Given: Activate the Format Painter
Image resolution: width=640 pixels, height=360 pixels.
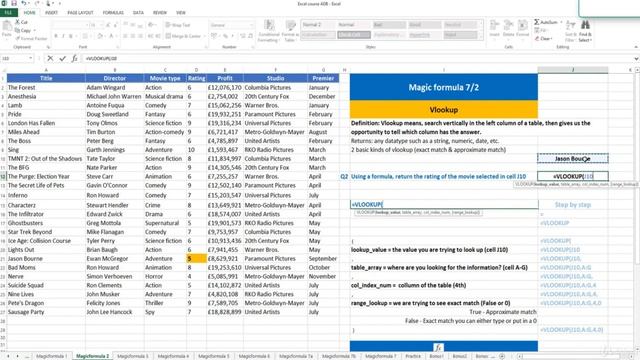Looking at the screenshot, I should [31, 38].
